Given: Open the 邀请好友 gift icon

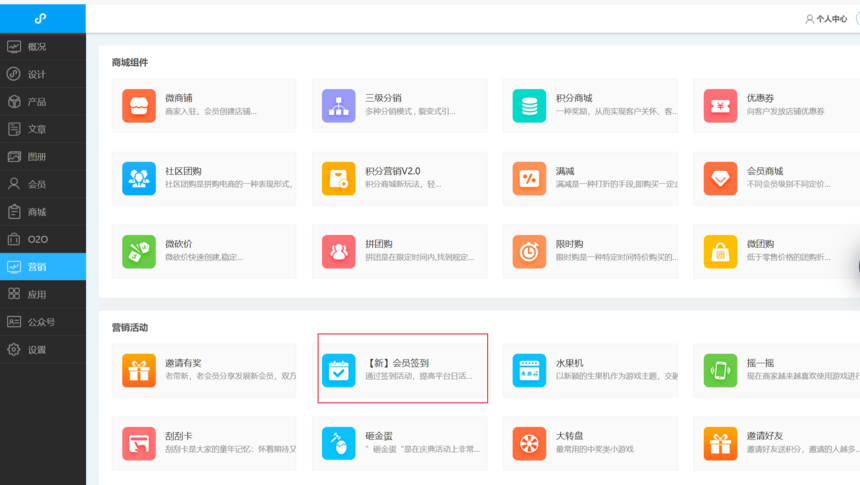Looking at the screenshot, I should pyautogui.click(x=720, y=443).
